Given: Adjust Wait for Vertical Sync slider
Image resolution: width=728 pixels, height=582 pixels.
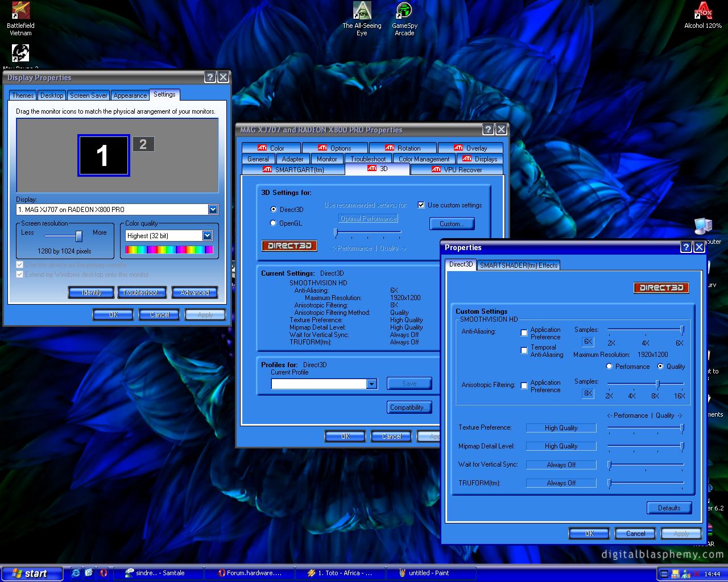Looking at the screenshot, I should [x=609, y=465].
